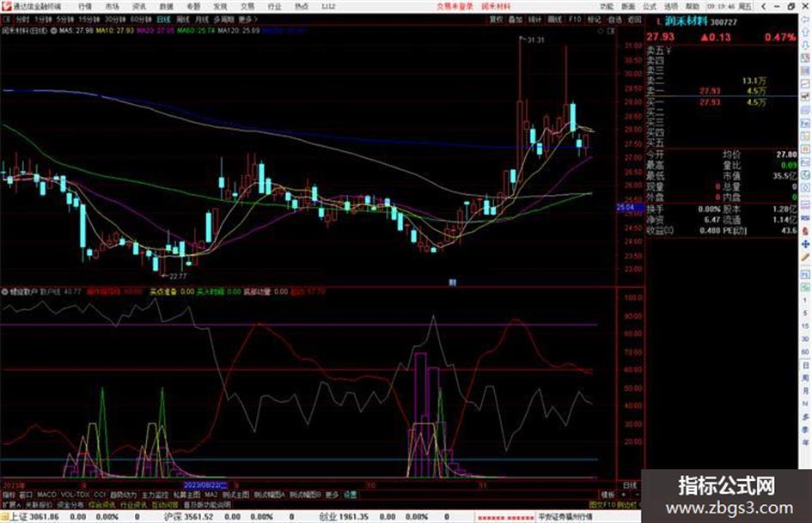Click the small square icon beside the diamond icon
Image resolution: width=812 pixels, height=523 pixels.
[611, 31]
